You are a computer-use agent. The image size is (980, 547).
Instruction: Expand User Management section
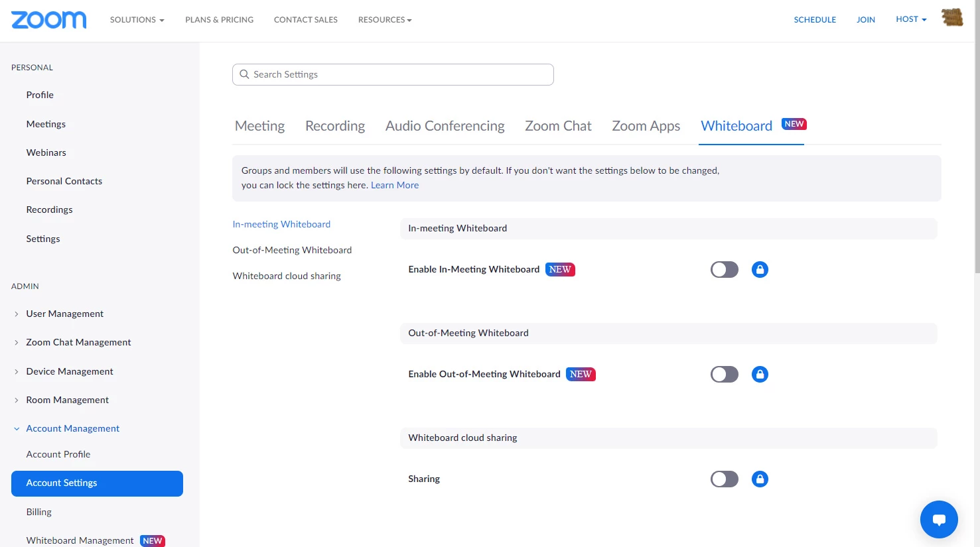(64, 314)
